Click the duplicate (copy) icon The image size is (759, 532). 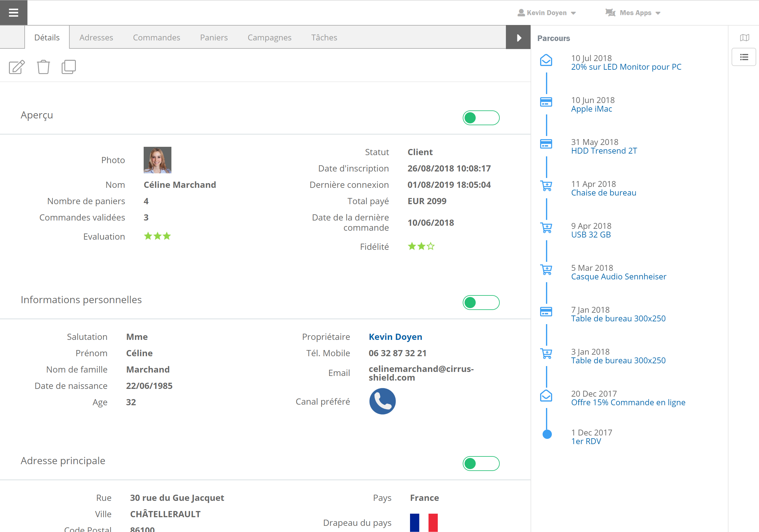(69, 66)
